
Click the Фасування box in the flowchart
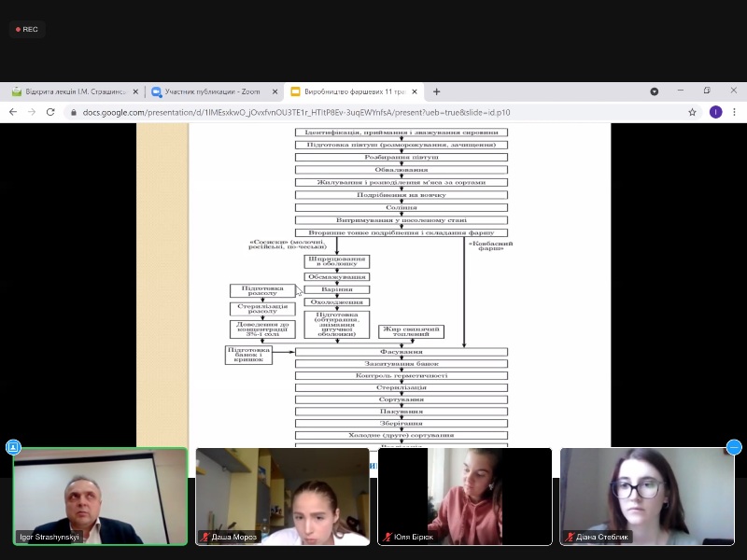tap(402, 352)
